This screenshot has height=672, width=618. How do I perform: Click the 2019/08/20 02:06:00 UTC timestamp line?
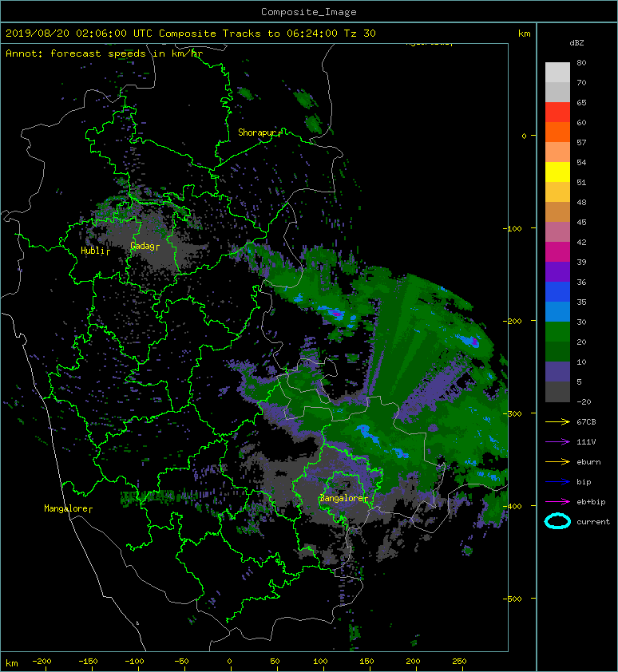pyautogui.click(x=191, y=34)
